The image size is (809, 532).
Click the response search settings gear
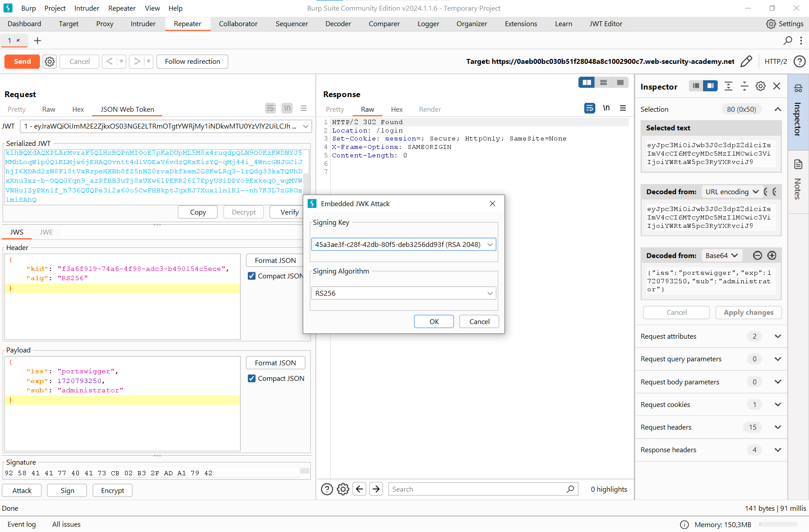(x=343, y=489)
